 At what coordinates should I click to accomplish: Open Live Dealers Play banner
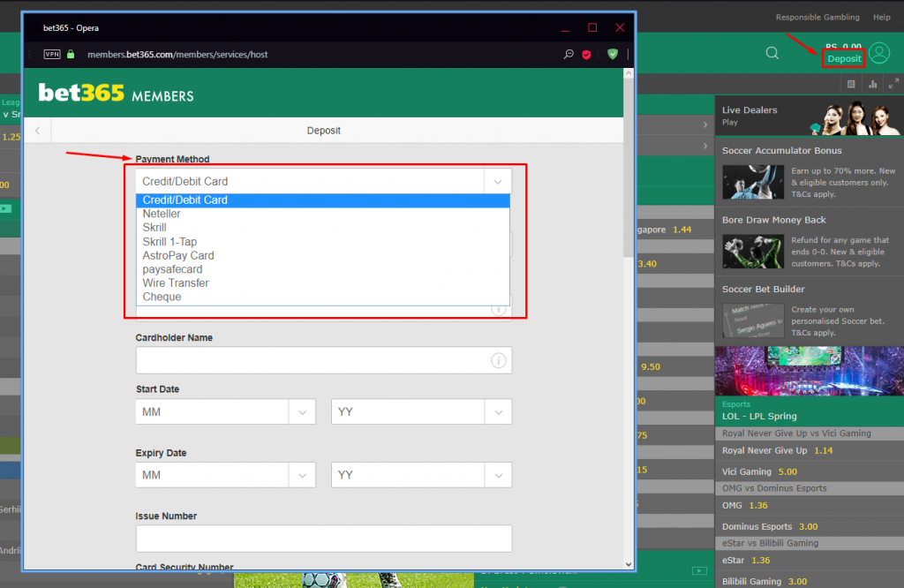tap(810, 116)
